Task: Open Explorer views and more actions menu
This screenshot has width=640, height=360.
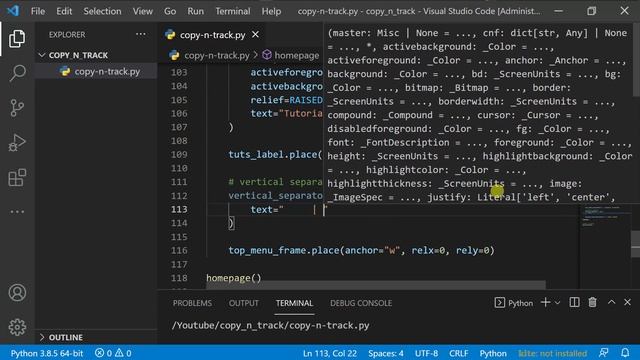Action: point(141,34)
